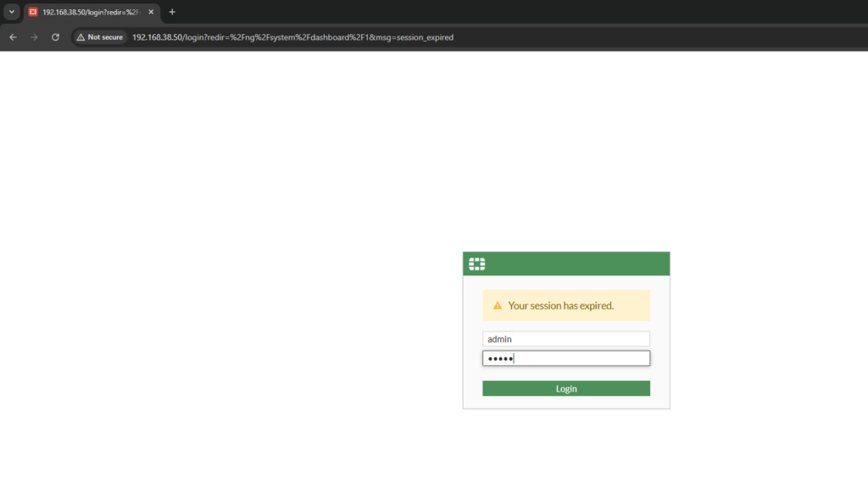Select the URL in the address bar

point(292,37)
